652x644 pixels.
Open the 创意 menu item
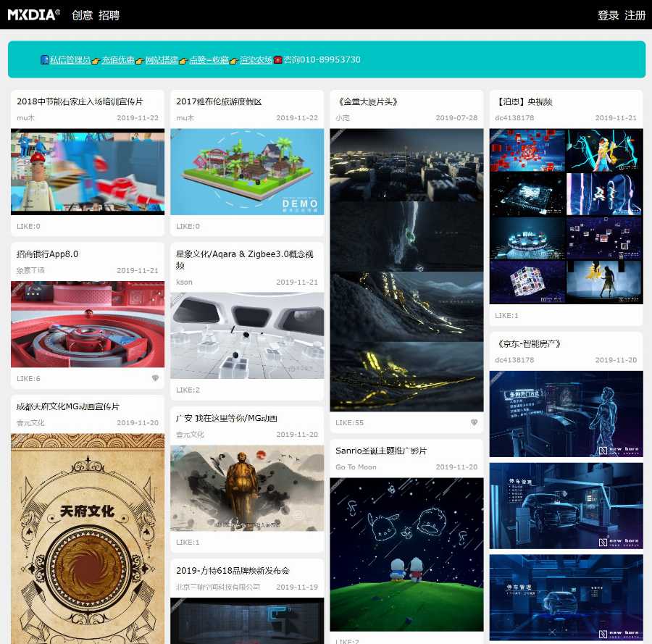click(x=83, y=15)
